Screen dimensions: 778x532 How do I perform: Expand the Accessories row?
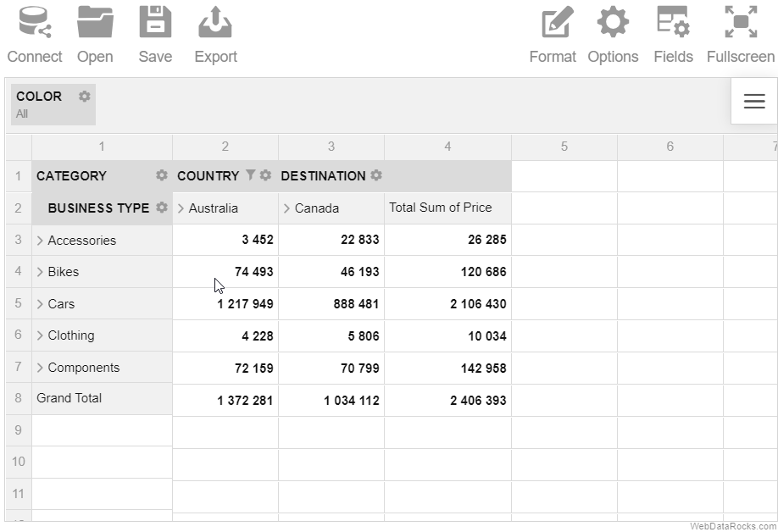pos(40,241)
